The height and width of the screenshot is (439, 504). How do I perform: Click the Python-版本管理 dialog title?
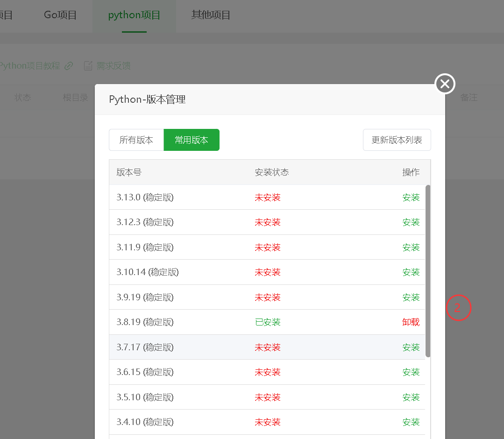pyautogui.click(x=147, y=99)
